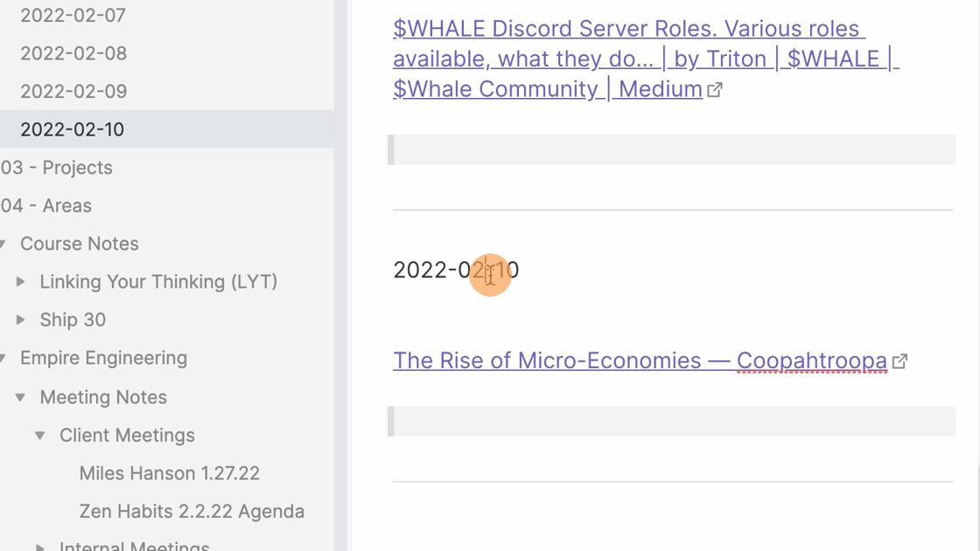Expand the Ship 30 folder arrow

pyautogui.click(x=21, y=320)
